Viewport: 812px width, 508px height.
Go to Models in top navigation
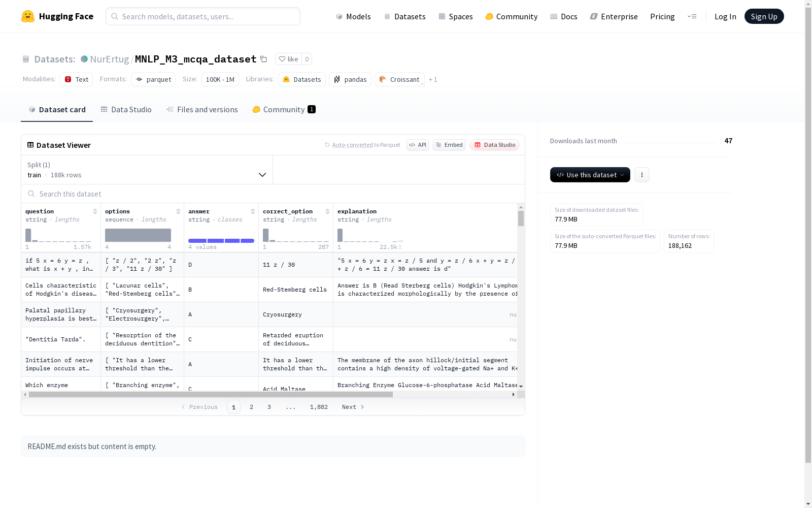(x=353, y=16)
